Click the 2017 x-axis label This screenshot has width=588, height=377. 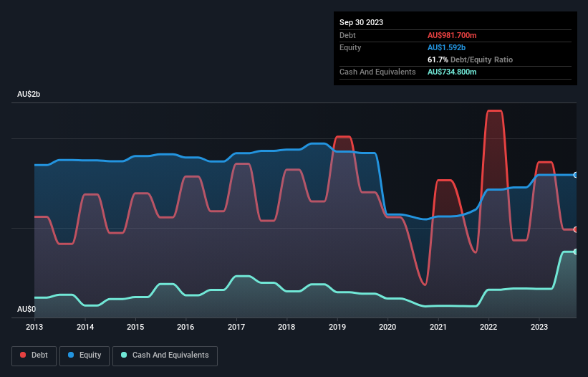pyautogui.click(x=236, y=327)
